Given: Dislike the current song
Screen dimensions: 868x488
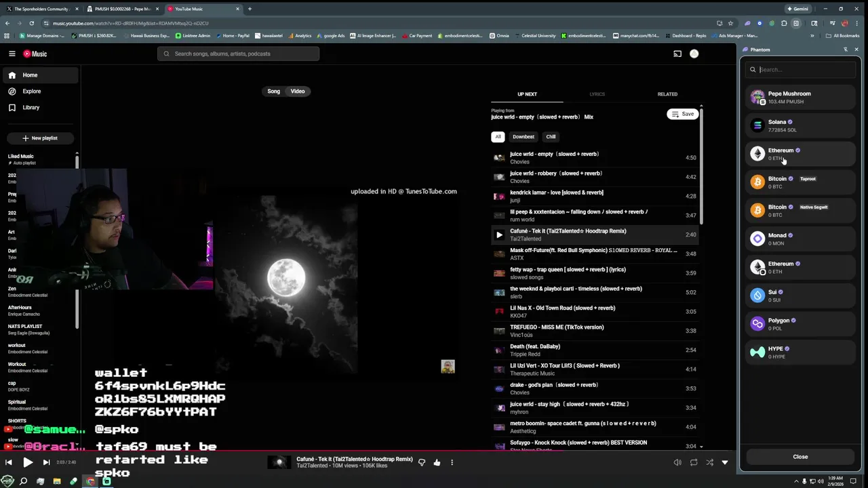Looking at the screenshot, I should pos(422,462).
